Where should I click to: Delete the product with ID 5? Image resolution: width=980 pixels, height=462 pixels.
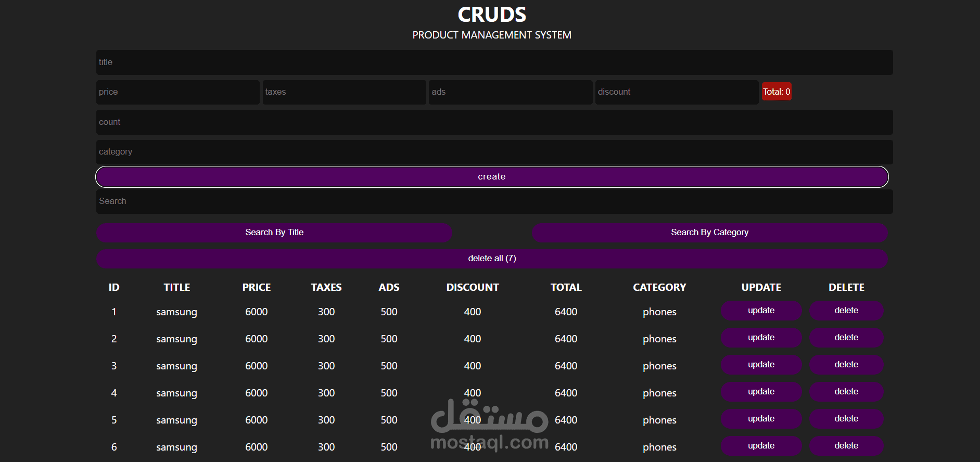[x=847, y=419]
